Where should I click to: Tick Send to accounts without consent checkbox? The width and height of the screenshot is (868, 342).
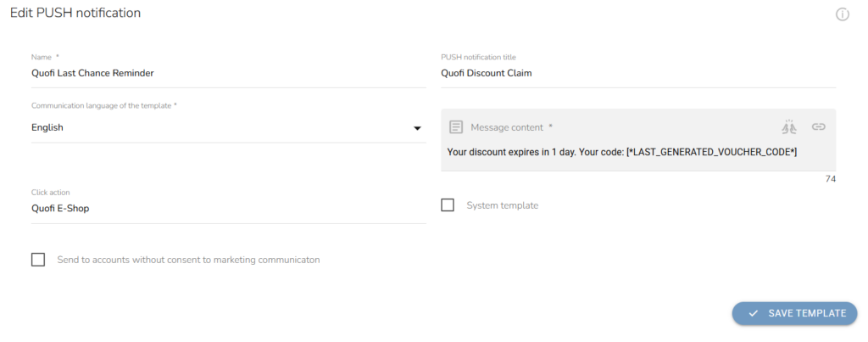click(38, 260)
